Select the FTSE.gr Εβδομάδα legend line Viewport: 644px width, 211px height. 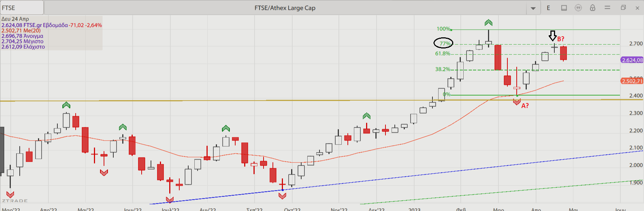(52, 25)
